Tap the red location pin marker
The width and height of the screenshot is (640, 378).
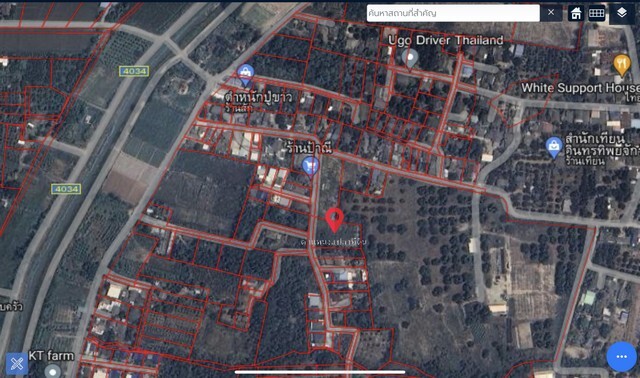pos(335,220)
